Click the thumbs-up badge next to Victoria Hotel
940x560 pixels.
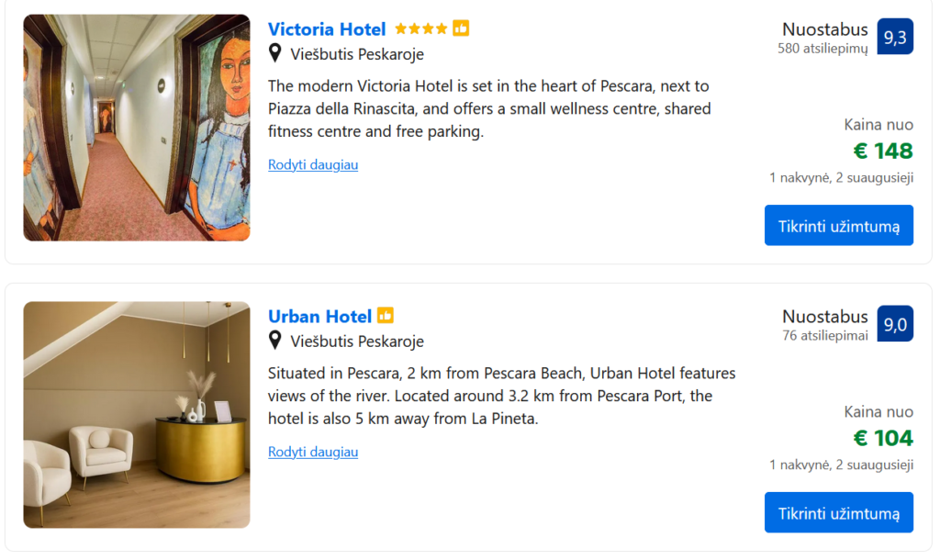(461, 28)
